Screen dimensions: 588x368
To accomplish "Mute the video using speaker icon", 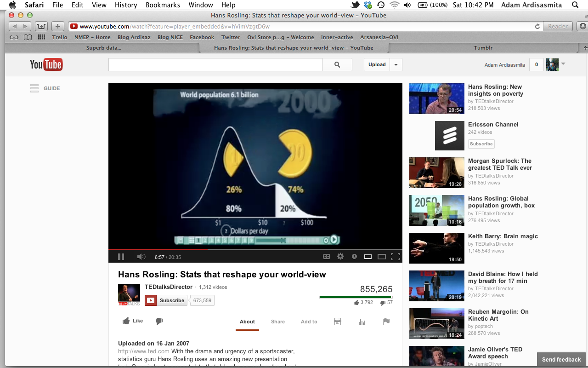I will (x=141, y=257).
